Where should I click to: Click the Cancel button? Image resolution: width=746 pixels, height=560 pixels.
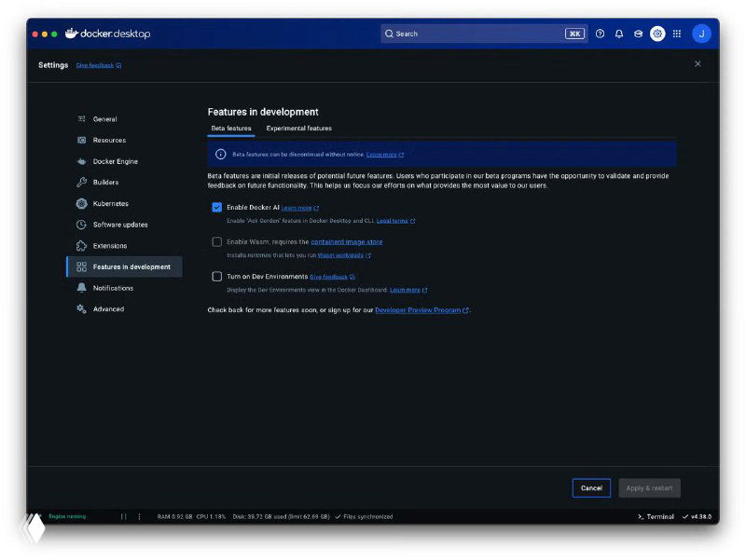pyautogui.click(x=591, y=487)
